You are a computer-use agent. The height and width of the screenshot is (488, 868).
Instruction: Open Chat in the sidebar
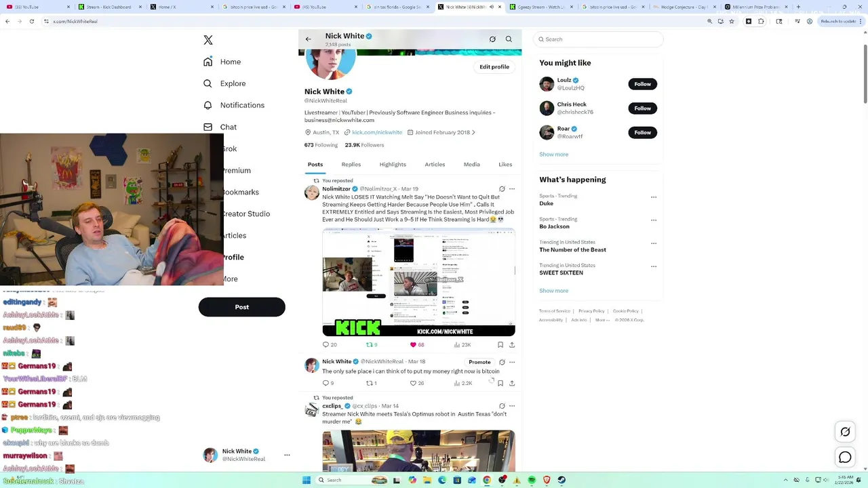point(220,127)
